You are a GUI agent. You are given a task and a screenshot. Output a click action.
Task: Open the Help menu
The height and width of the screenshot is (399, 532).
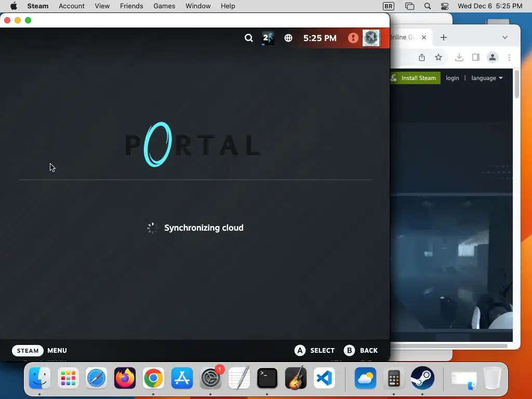228,6
